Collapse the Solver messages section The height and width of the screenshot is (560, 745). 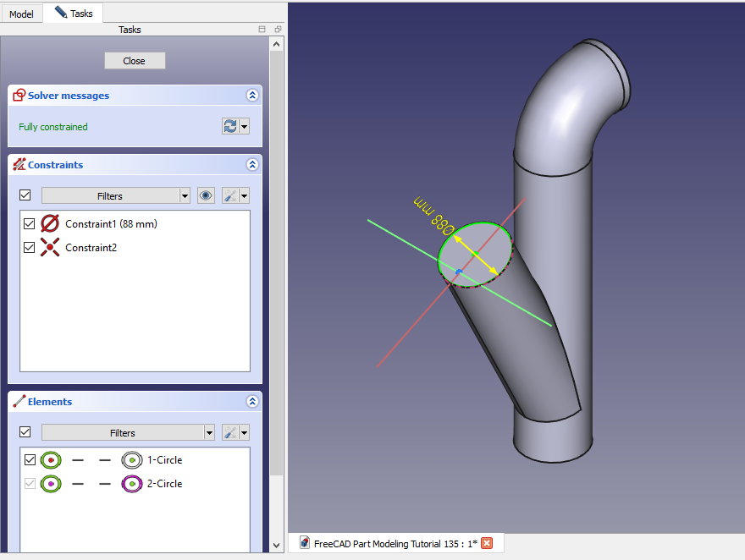click(251, 96)
